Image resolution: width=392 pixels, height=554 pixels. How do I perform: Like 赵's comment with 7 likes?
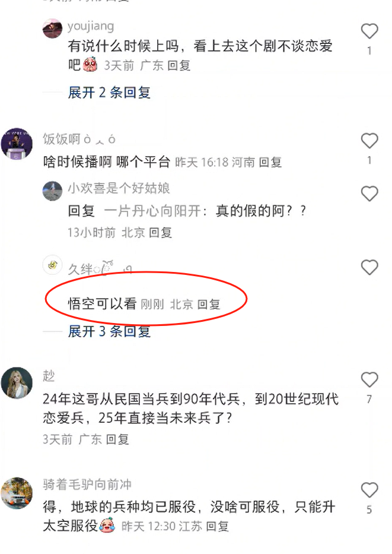click(369, 379)
